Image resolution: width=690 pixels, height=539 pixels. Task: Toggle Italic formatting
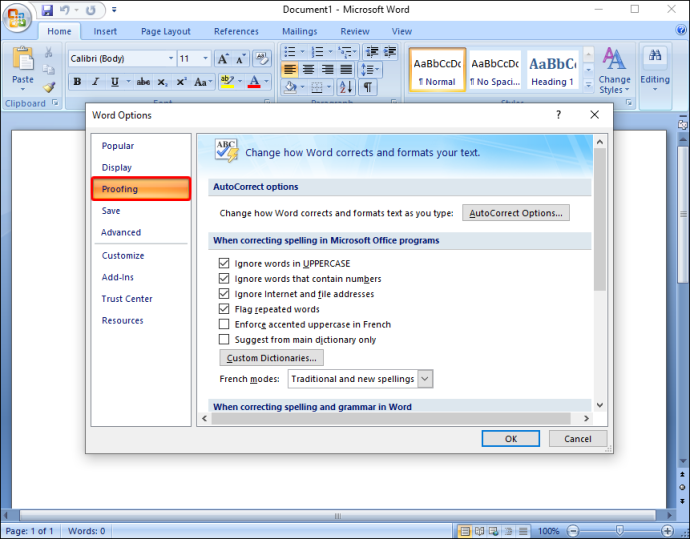(x=95, y=81)
